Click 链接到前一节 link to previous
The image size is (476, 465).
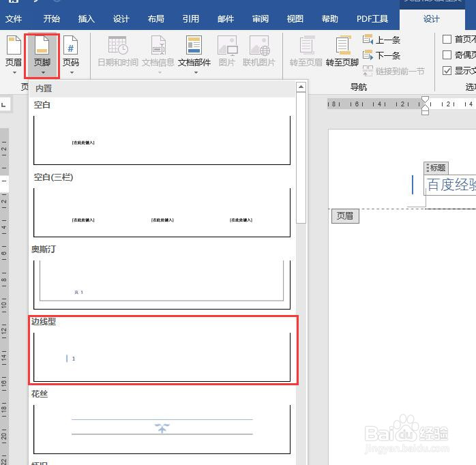pos(393,71)
